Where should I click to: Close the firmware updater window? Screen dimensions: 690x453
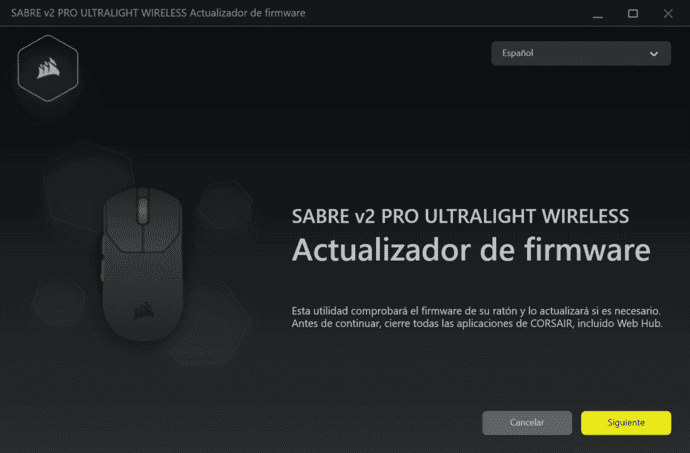coord(668,14)
